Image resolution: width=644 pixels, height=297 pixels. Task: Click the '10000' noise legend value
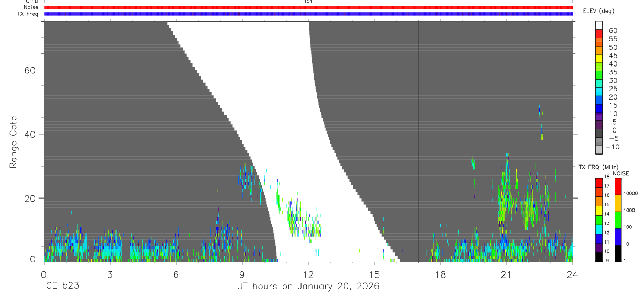point(631,193)
